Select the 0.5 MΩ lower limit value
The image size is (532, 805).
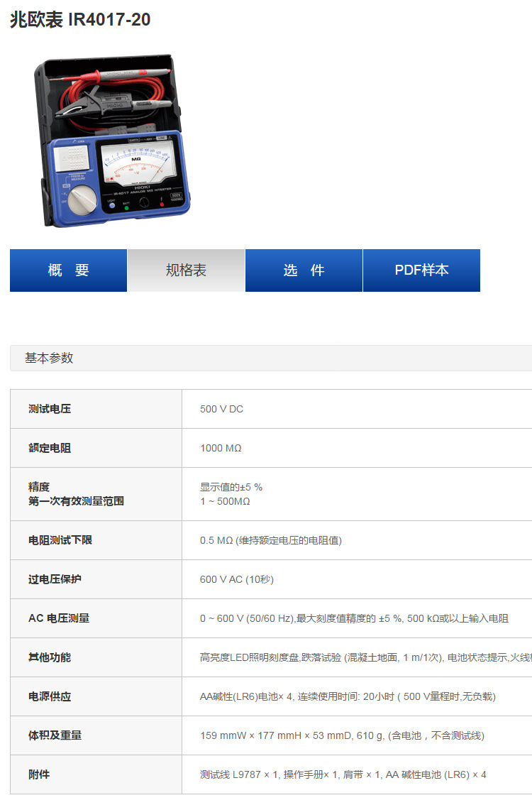(271, 541)
